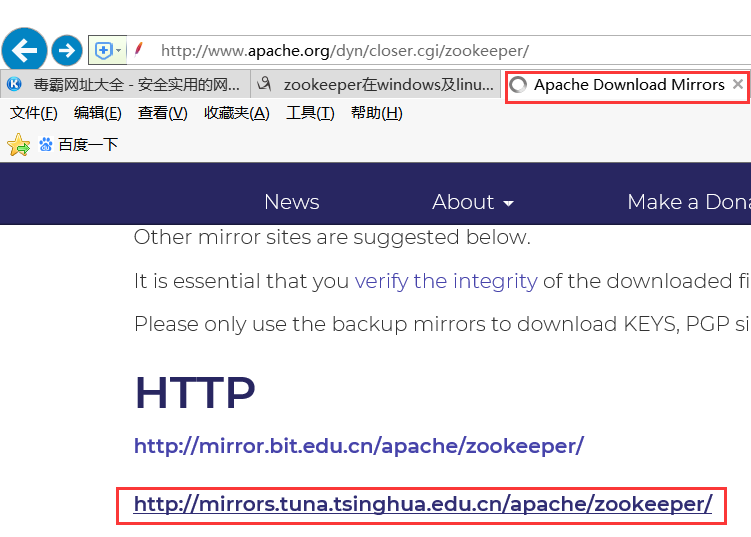This screenshot has width=751, height=537.
Task: Click the HTTP section heading
Action: click(x=195, y=393)
